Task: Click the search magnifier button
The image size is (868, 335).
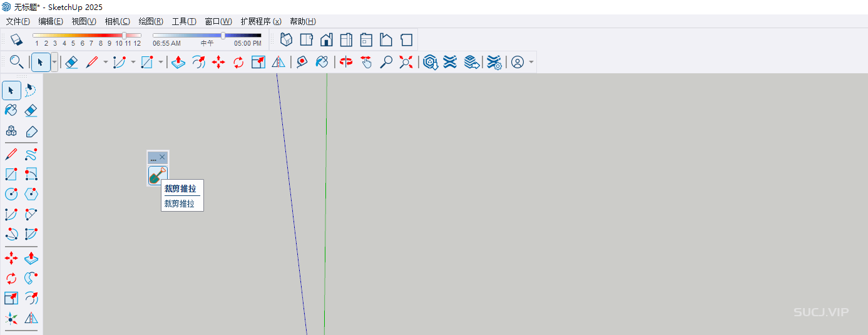Action: click(x=16, y=62)
